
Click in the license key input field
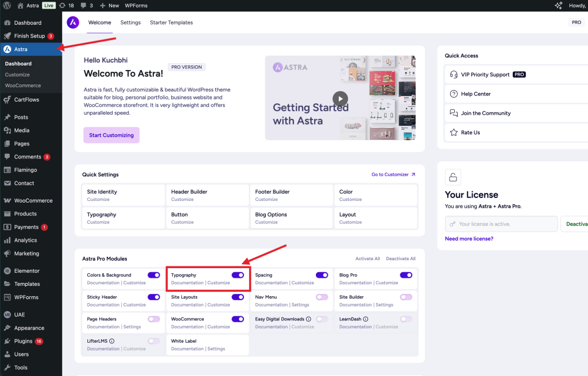point(501,224)
